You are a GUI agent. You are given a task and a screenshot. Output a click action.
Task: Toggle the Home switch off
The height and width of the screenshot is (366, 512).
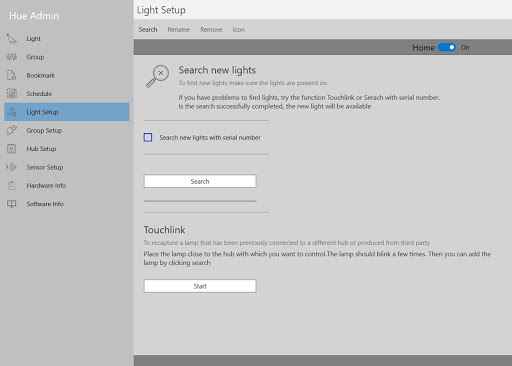(x=447, y=47)
